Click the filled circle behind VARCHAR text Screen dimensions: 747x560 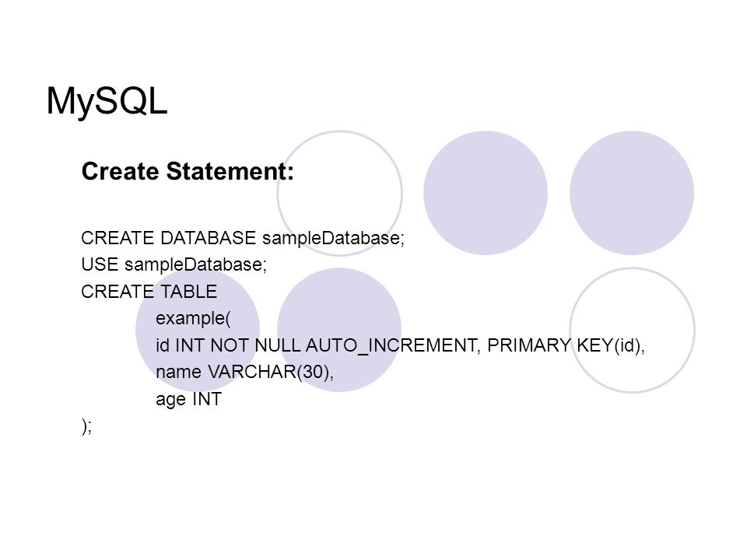(x=339, y=330)
